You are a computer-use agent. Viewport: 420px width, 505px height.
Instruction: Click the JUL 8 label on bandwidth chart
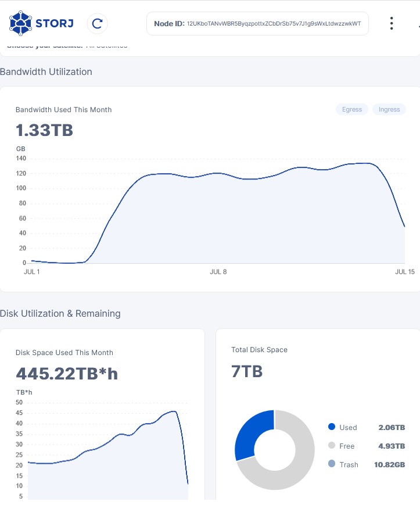(218, 272)
